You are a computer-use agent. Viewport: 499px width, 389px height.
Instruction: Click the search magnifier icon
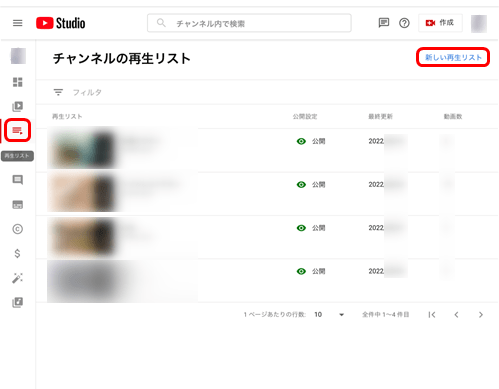pyautogui.click(x=161, y=23)
